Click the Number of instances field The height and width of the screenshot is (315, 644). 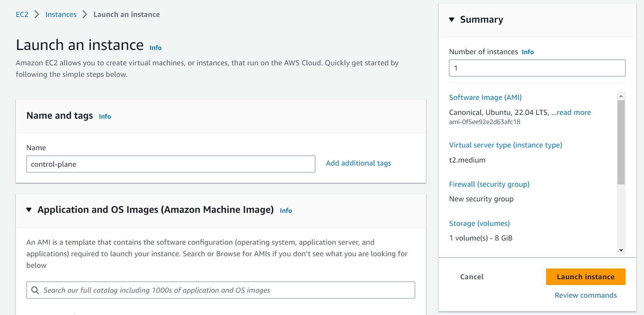click(537, 68)
